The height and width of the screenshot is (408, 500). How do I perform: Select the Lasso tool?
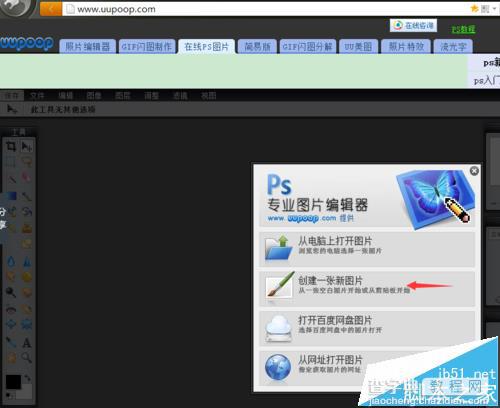(27, 162)
